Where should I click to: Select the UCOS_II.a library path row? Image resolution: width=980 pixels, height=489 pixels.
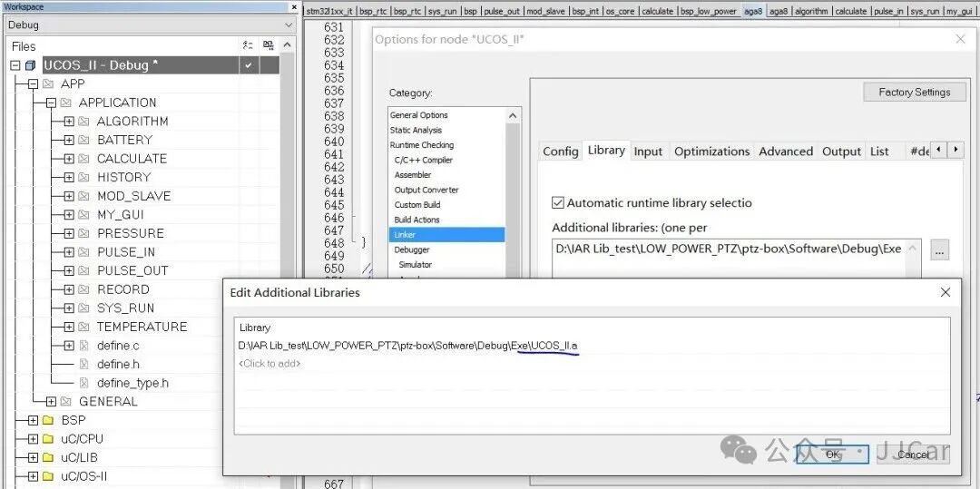[x=593, y=346]
